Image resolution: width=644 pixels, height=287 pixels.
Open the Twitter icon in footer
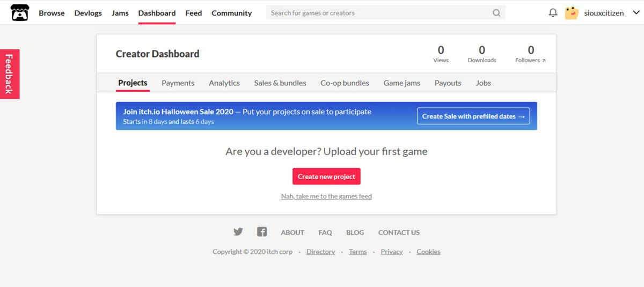coord(238,232)
